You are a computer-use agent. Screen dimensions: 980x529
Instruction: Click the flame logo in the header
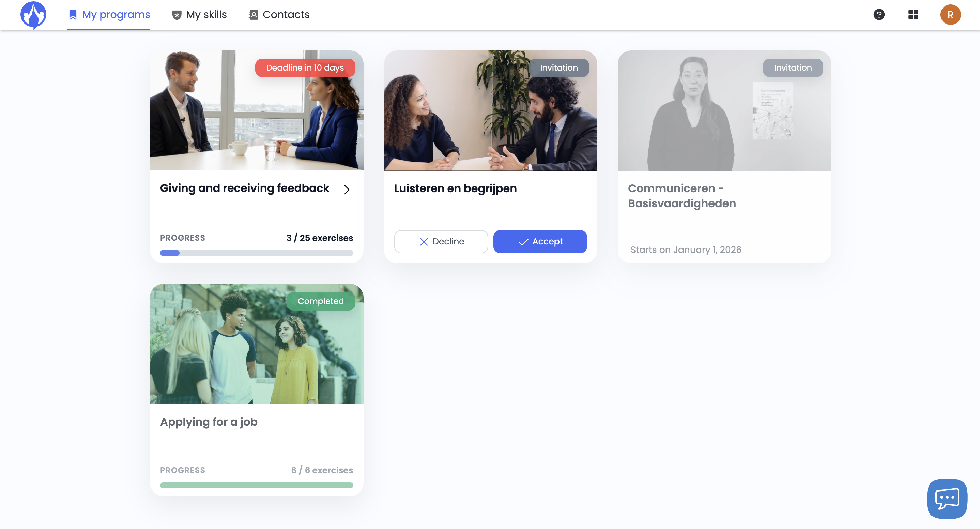(x=33, y=15)
